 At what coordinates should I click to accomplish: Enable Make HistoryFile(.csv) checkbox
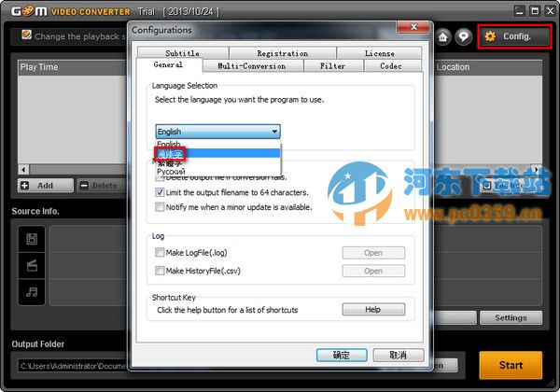[x=160, y=271]
